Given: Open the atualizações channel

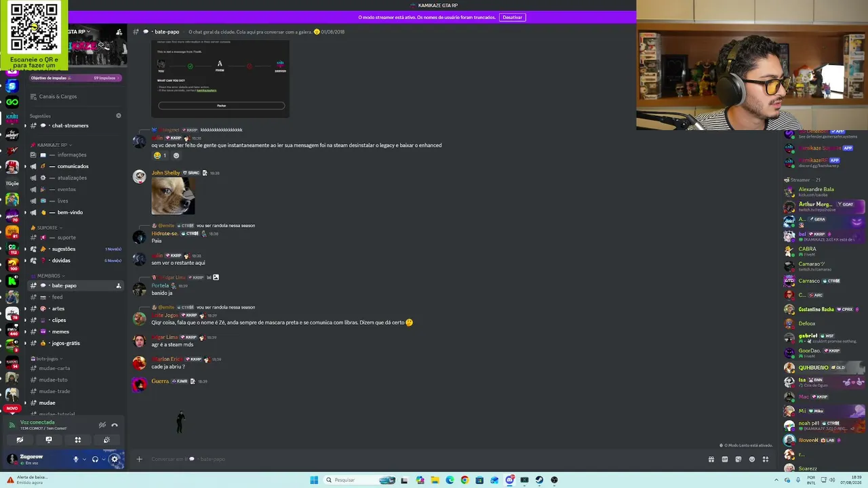Looking at the screenshot, I should click(75, 178).
